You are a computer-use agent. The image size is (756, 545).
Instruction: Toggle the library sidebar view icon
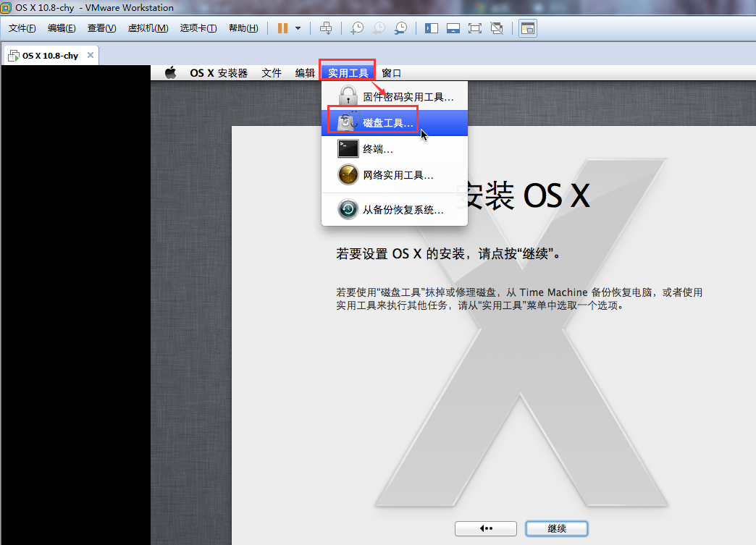(432, 28)
